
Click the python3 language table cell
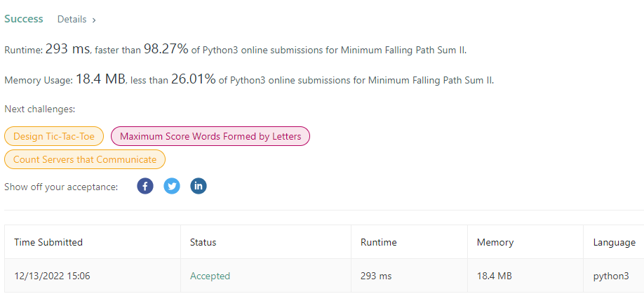[x=611, y=276]
